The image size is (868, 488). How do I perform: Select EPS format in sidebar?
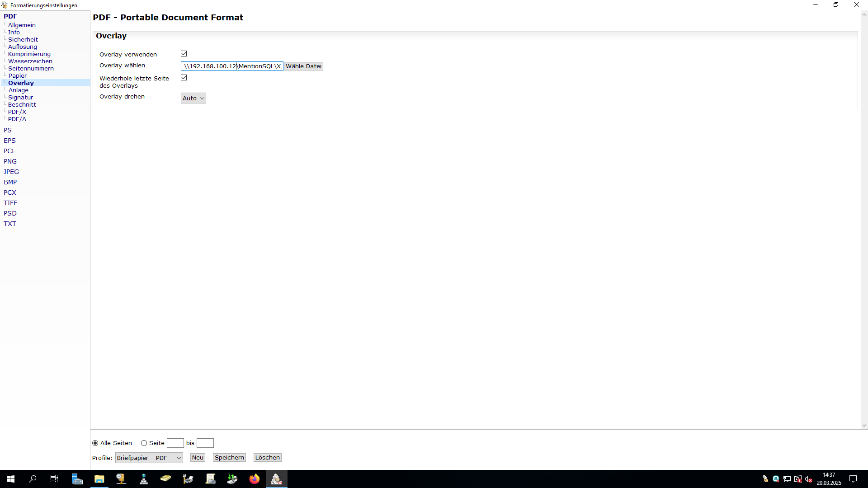[x=9, y=141]
